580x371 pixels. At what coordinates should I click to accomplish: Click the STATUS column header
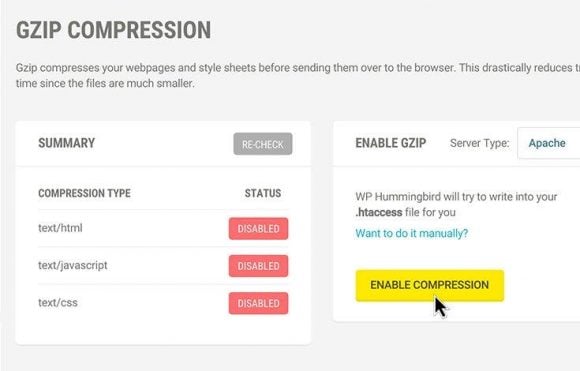pos(263,193)
